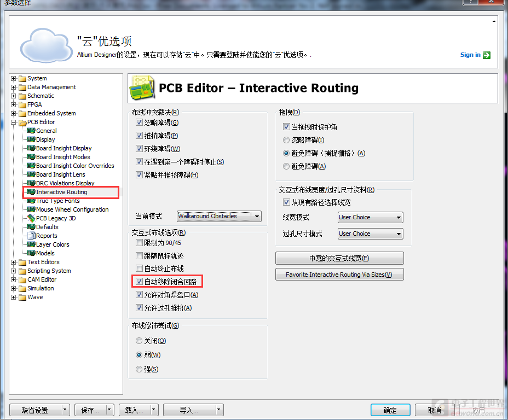
Task: Click the CAM Editor folder icon
Action: point(22,279)
